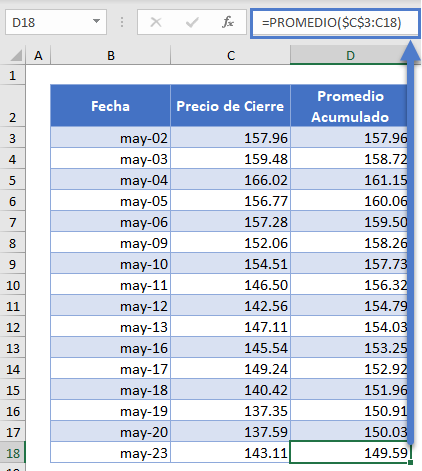Click the closing price cell 142.56
422x471 pixels.
pos(230,306)
